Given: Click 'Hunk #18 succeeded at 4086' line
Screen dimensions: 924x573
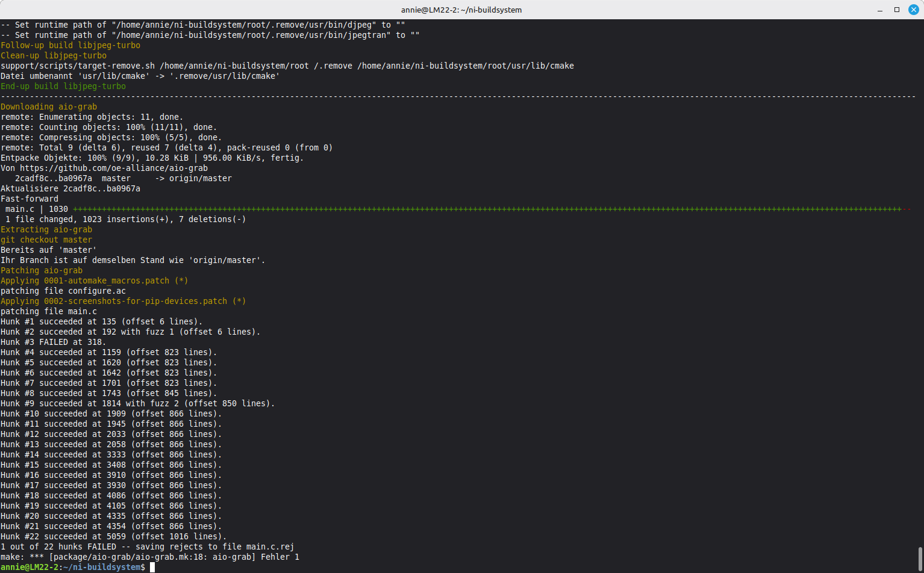Looking at the screenshot, I should tap(111, 495).
